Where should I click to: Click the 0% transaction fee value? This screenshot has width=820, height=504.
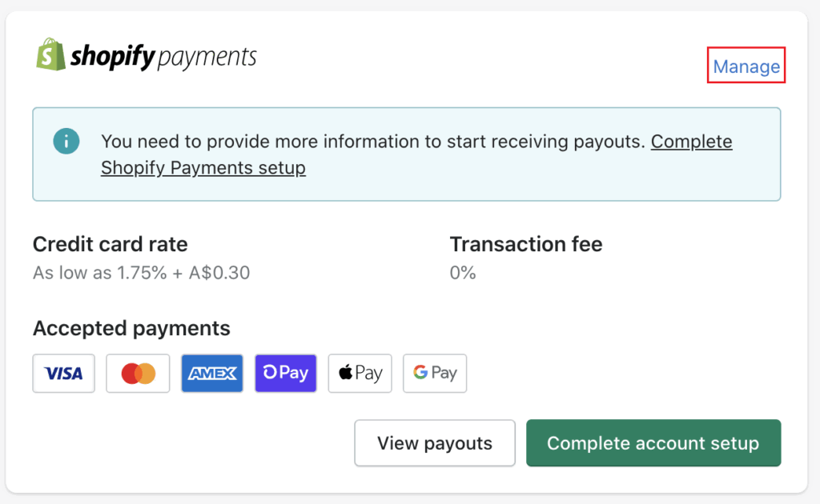point(463,273)
